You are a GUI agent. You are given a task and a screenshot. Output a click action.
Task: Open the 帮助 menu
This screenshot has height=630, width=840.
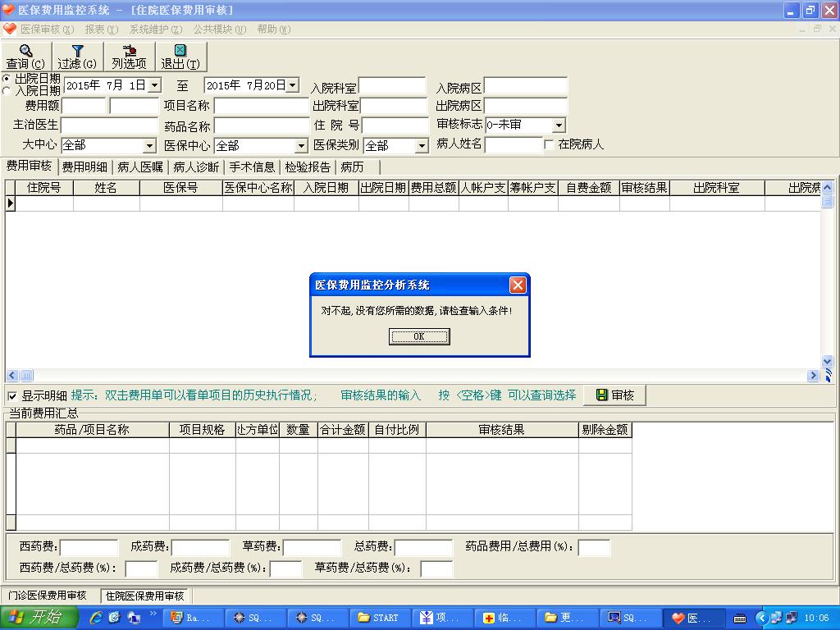coord(274,30)
